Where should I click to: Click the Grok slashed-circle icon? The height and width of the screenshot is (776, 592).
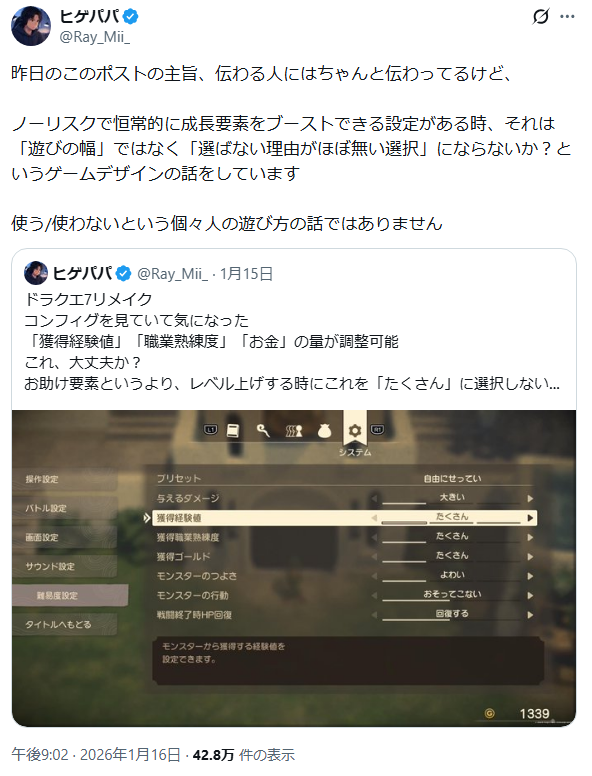coord(541,17)
